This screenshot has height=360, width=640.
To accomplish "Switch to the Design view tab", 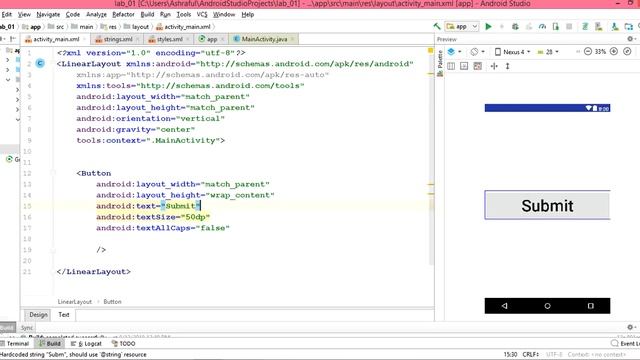I will pos(38,315).
